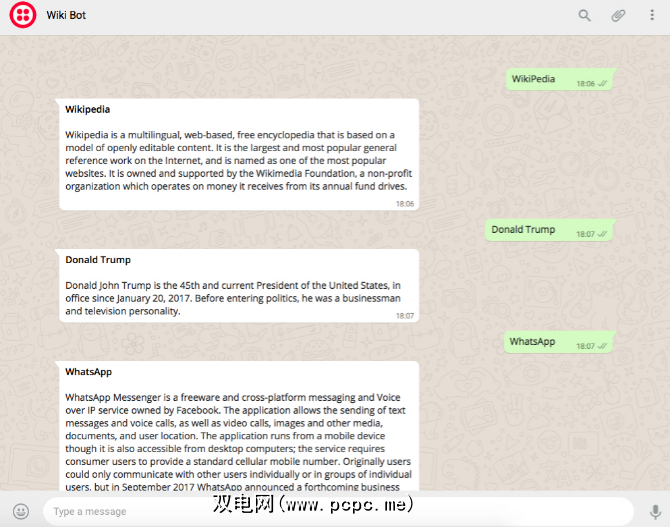Select the sent 'WhatsApp' message bubble
This screenshot has height=527, width=670.
coord(560,342)
